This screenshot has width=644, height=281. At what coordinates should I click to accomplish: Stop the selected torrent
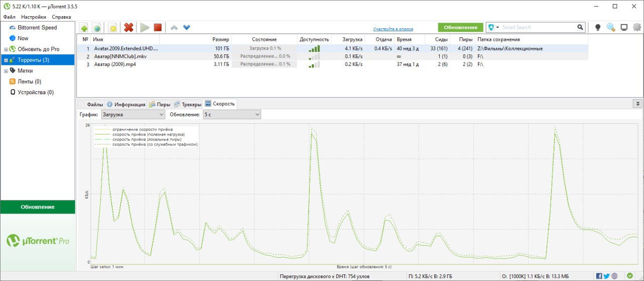(157, 28)
